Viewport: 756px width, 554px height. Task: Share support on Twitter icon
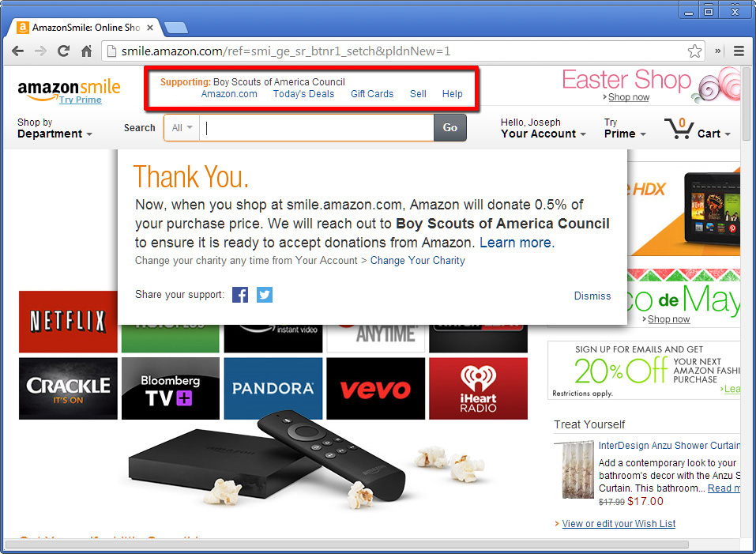265,295
